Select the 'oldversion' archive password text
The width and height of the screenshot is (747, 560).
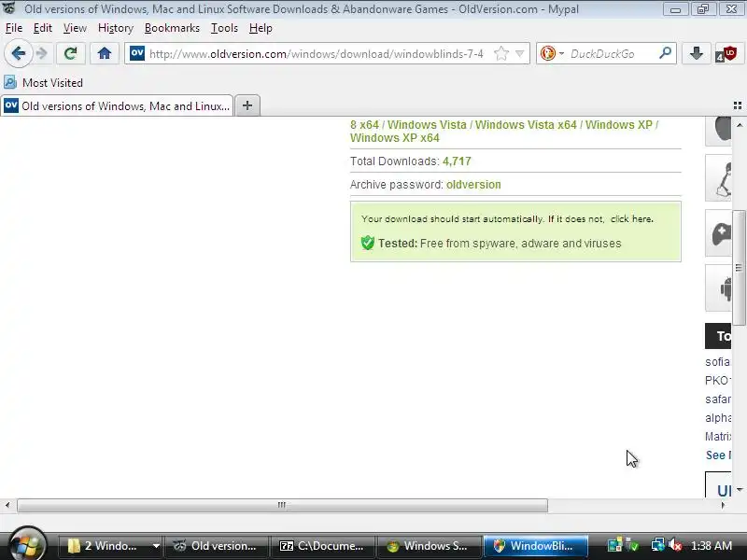coord(473,185)
